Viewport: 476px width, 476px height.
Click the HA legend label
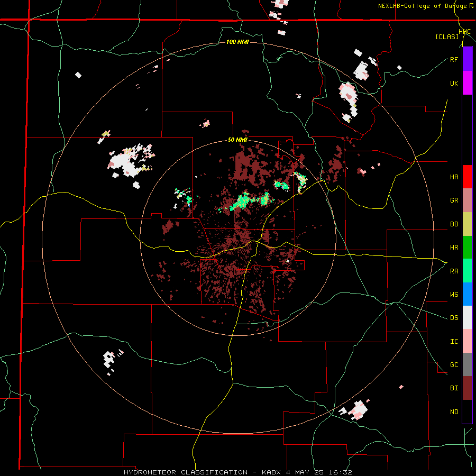coord(454,177)
